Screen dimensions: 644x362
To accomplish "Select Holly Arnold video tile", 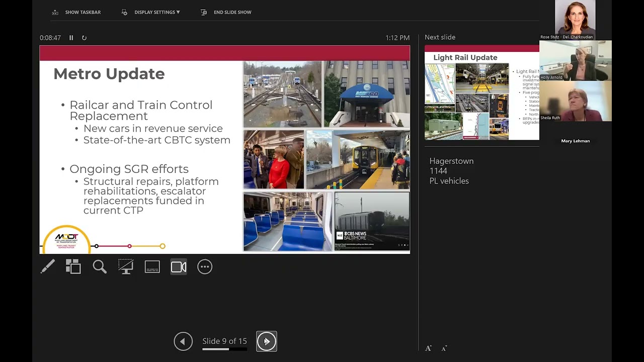I will [x=575, y=60].
